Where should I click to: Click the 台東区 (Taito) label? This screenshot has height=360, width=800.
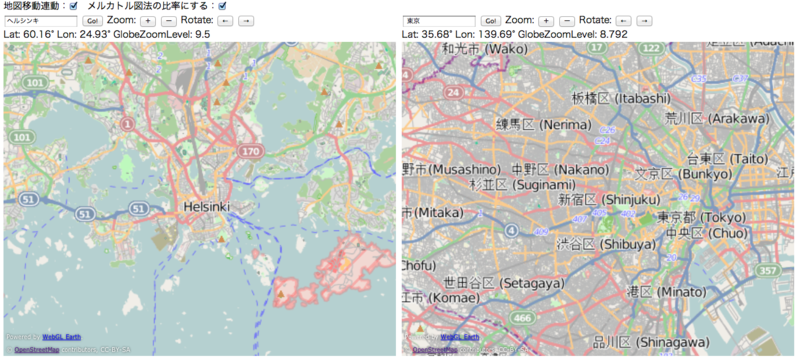point(728,159)
